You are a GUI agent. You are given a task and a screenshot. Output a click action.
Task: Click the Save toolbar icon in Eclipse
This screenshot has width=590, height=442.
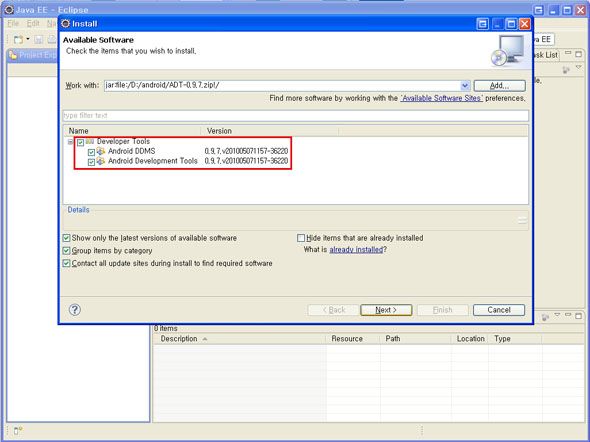pyautogui.click(x=38, y=39)
